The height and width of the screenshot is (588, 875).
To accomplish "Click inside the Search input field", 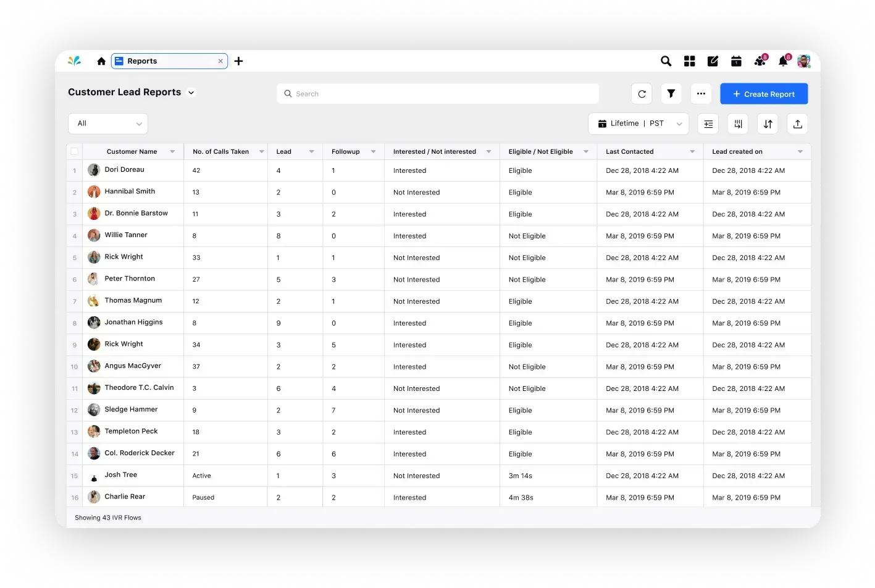I will tap(438, 93).
